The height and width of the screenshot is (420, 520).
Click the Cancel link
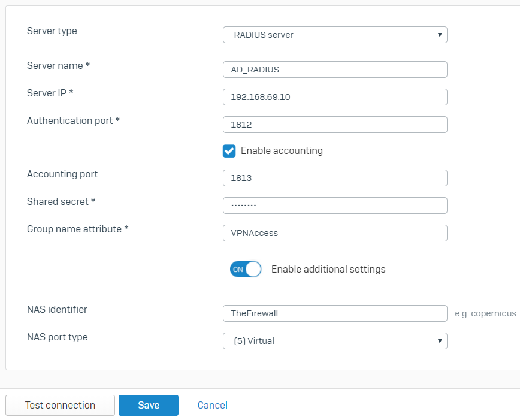click(212, 405)
